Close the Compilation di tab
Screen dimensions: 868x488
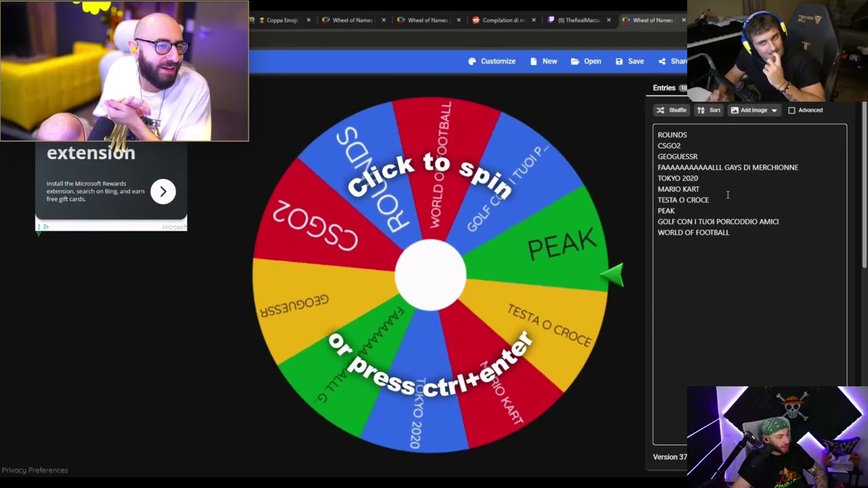coord(534,20)
